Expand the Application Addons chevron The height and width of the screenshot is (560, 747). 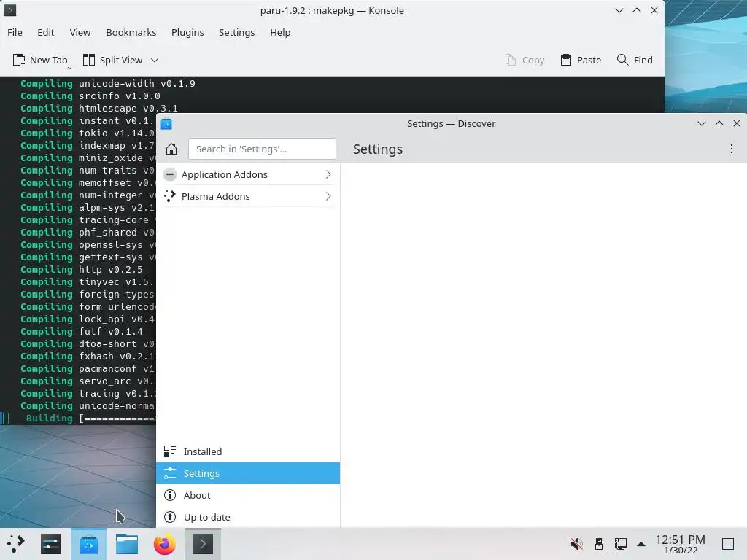tap(328, 175)
